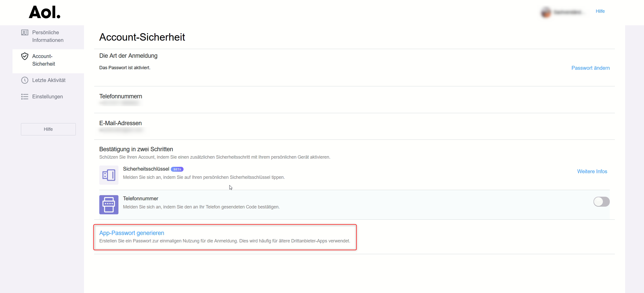Open Einstellungen in the sidebar
This screenshot has height=293, width=644.
pyautogui.click(x=48, y=97)
